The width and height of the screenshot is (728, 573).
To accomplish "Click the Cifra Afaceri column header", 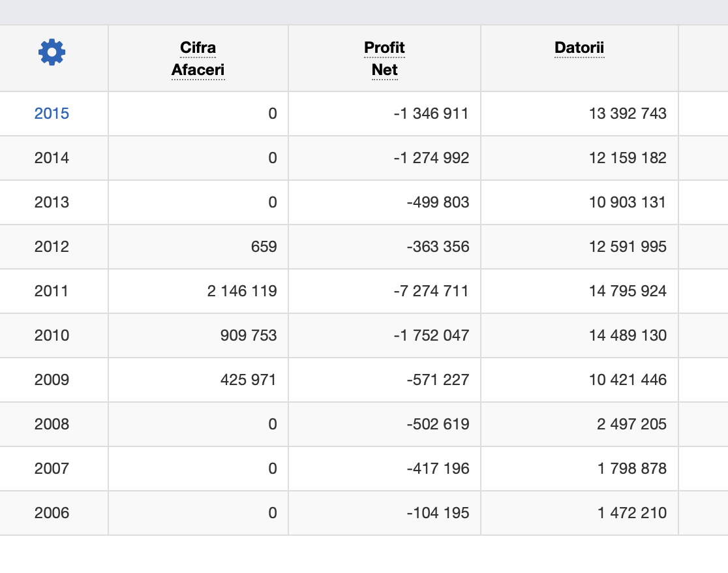I will coord(198,59).
